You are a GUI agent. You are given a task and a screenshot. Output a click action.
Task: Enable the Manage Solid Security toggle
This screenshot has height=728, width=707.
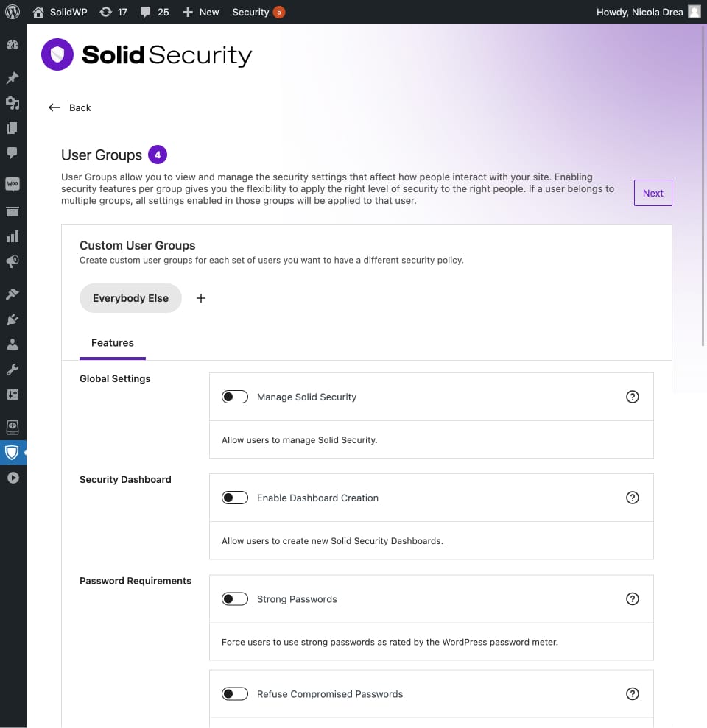(235, 397)
